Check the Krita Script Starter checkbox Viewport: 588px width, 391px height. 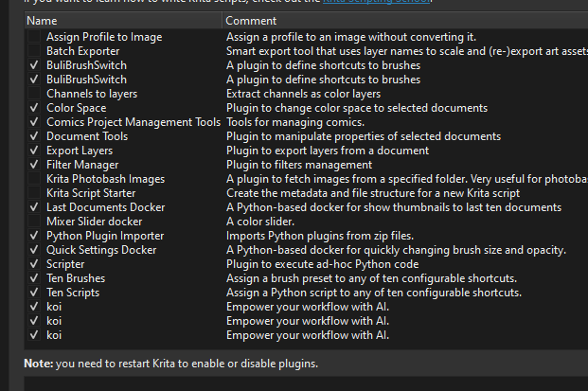[x=34, y=193]
